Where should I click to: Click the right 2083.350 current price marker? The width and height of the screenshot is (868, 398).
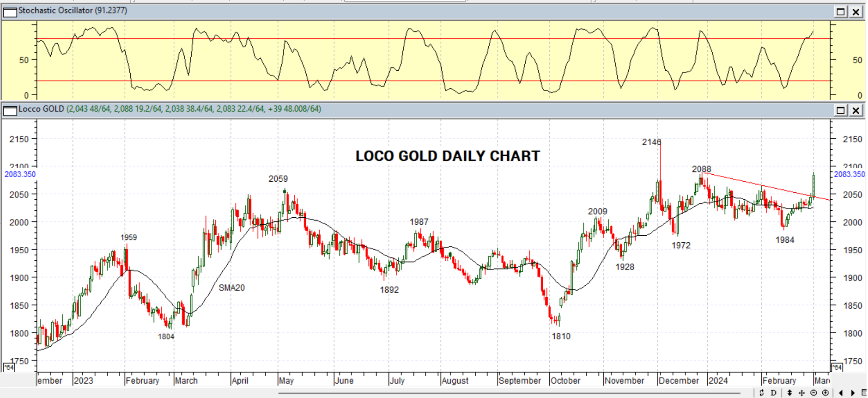click(x=850, y=174)
